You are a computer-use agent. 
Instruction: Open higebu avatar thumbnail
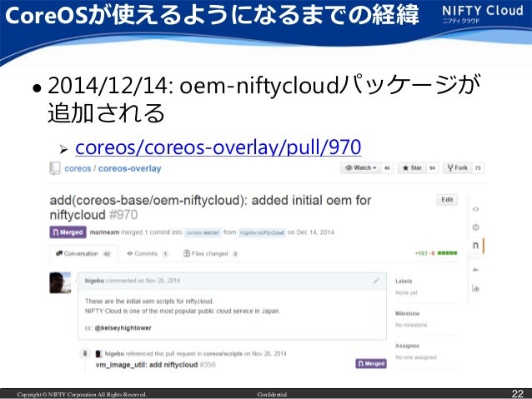[60, 282]
